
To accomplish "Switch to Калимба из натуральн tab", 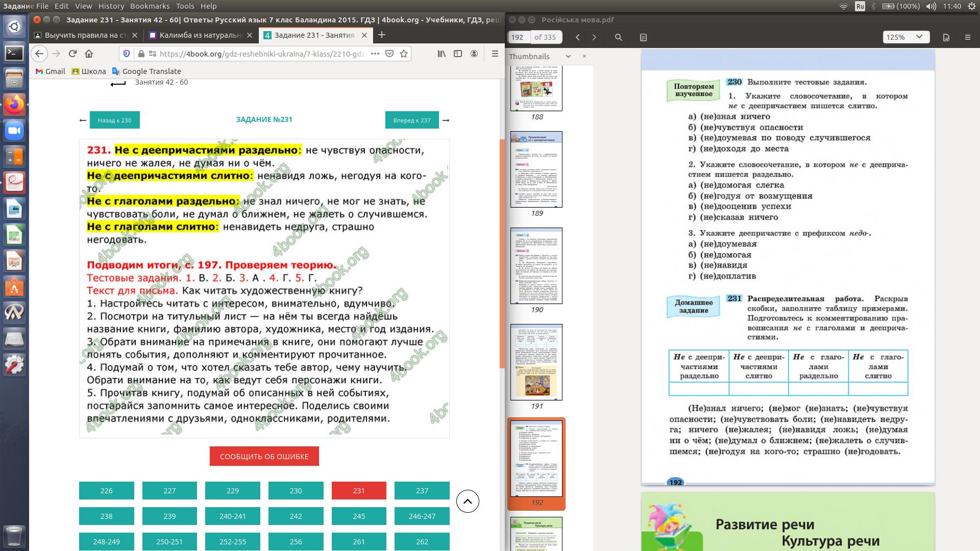I will [201, 35].
